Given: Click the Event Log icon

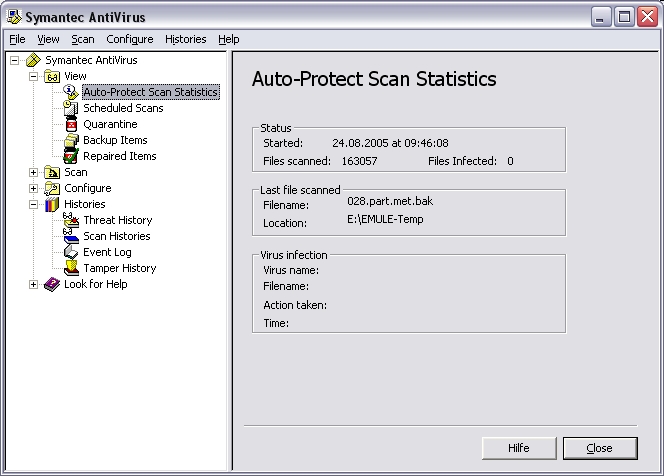Looking at the screenshot, I should (x=71, y=252).
